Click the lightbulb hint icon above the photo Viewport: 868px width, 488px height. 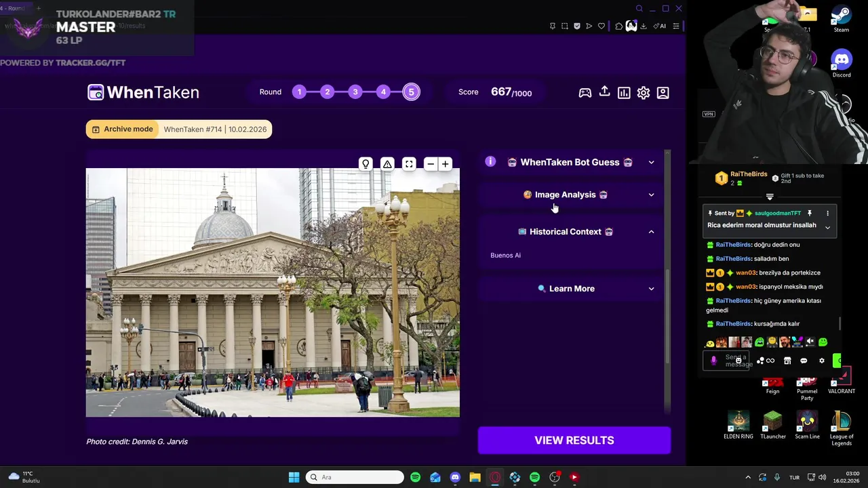point(366,164)
